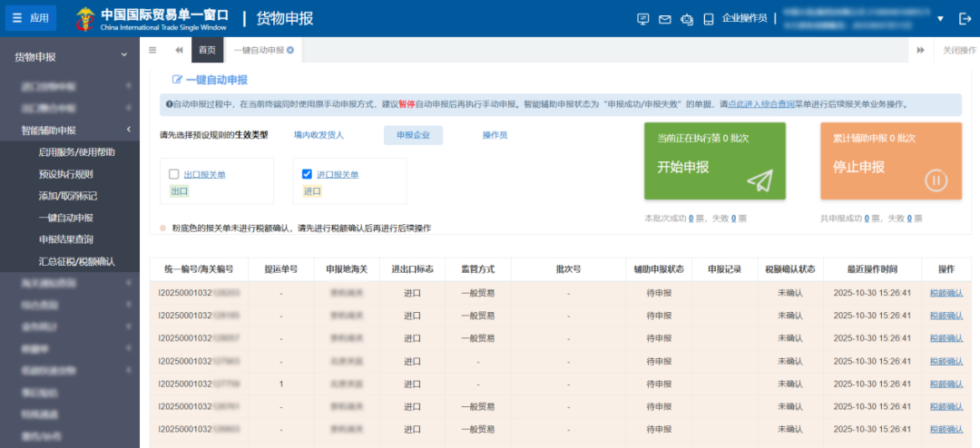Collapse the 智能辅助申报 submenu
980x448 pixels.
(128, 131)
